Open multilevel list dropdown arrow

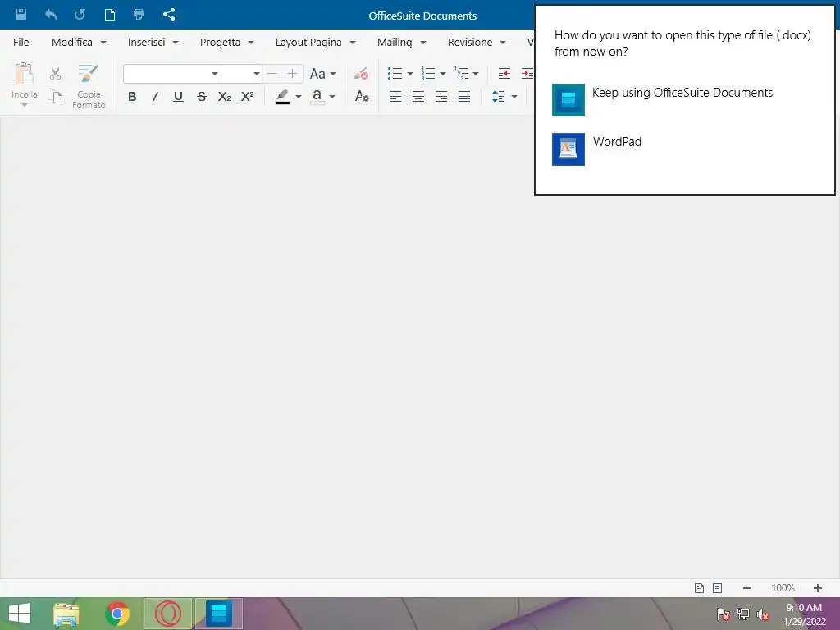(476, 74)
